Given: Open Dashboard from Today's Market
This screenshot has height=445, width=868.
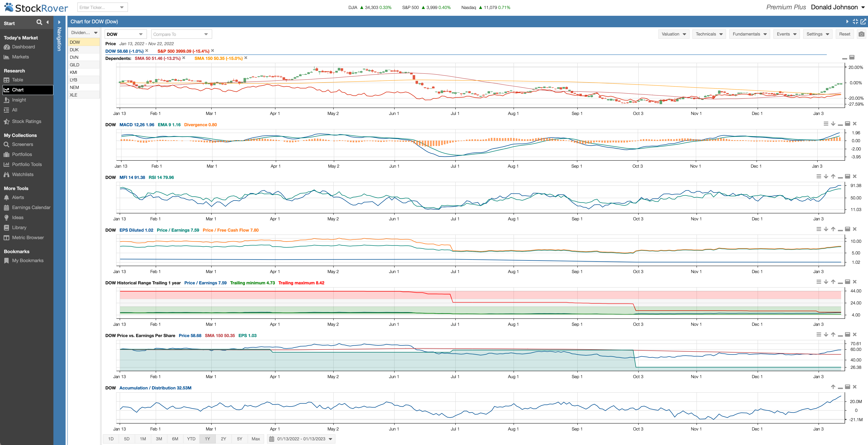Looking at the screenshot, I should [x=23, y=47].
